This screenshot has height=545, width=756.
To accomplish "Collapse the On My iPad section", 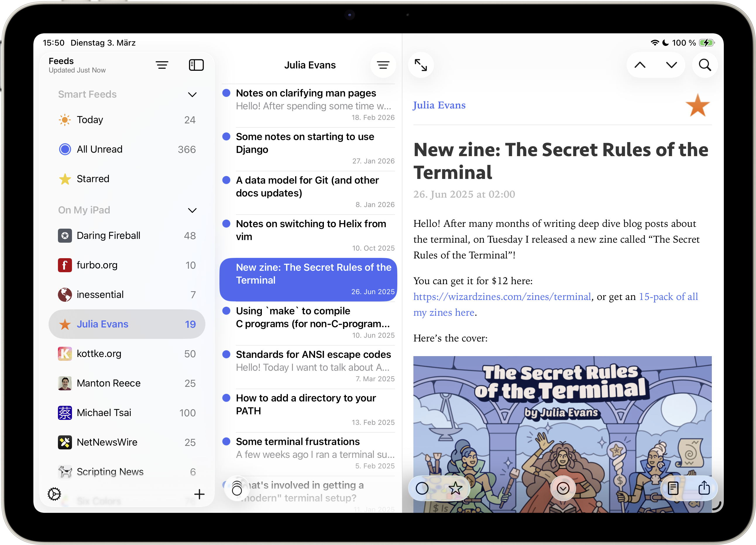I will [192, 210].
